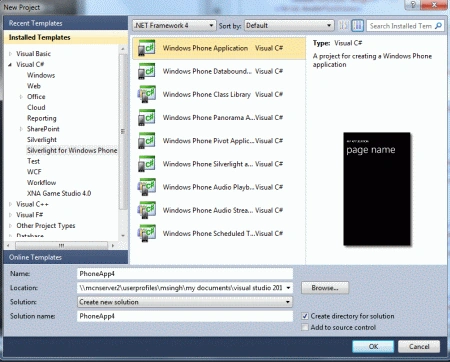This screenshot has height=362, width=450.
Task: Select the Reporting tree item
Action: click(42, 118)
